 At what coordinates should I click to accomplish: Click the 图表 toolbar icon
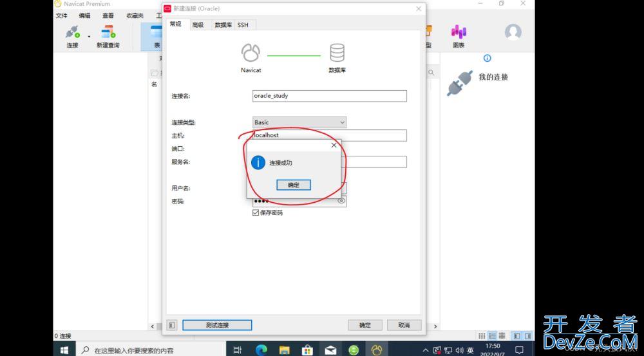coord(459,36)
